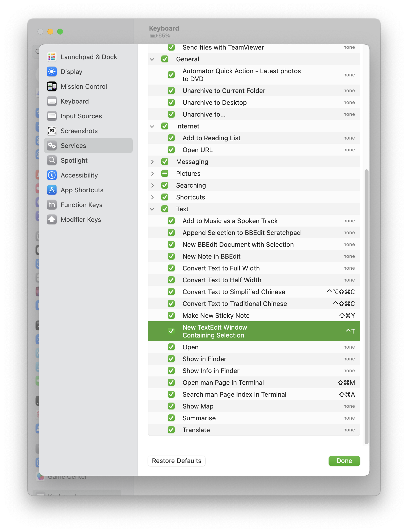
Task: Disable Make New Sticky Note checkbox
Action: click(x=171, y=316)
